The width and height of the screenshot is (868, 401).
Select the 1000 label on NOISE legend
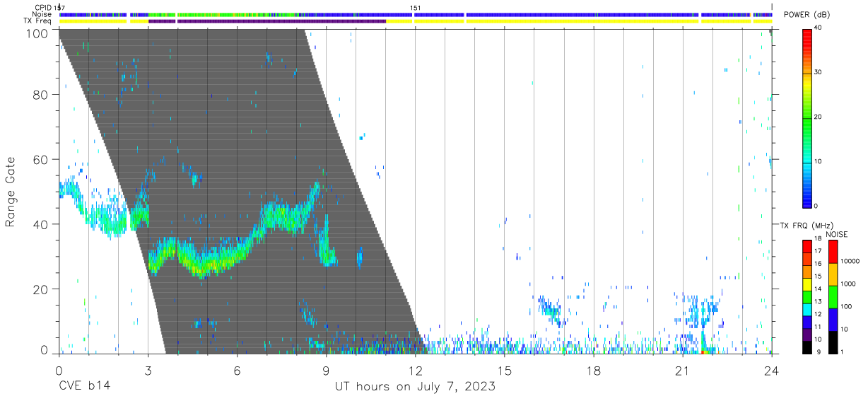pyautogui.click(x=849, y=284)
